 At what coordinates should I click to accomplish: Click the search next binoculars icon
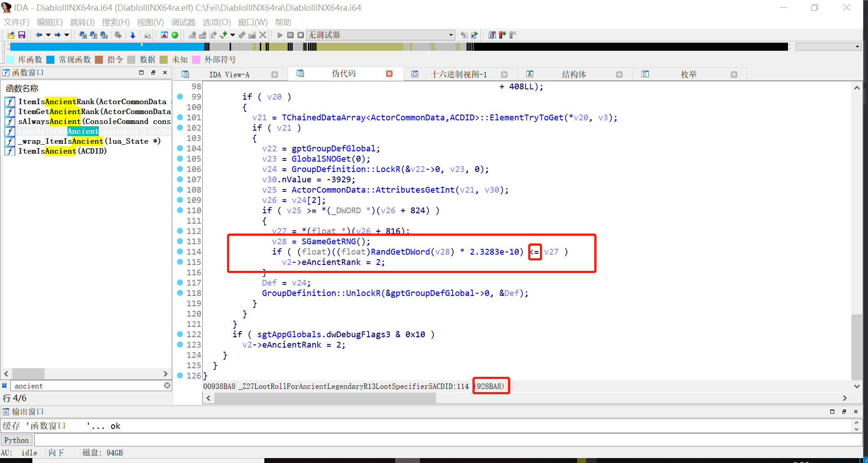pyautogui.click(x=118, y=35)
